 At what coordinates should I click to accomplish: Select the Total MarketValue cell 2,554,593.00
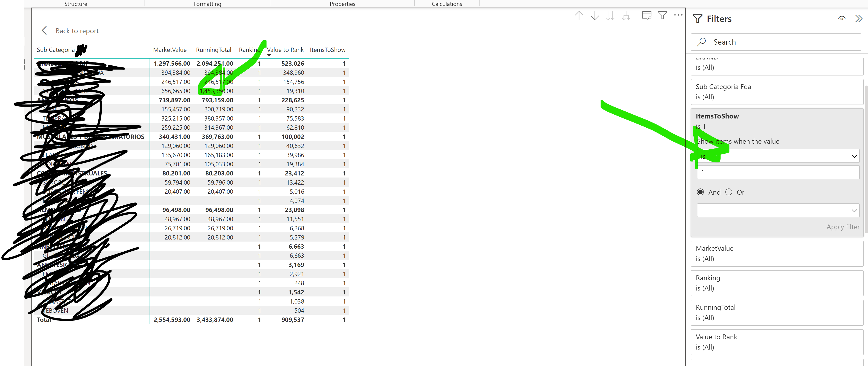(x=172, y=320)
